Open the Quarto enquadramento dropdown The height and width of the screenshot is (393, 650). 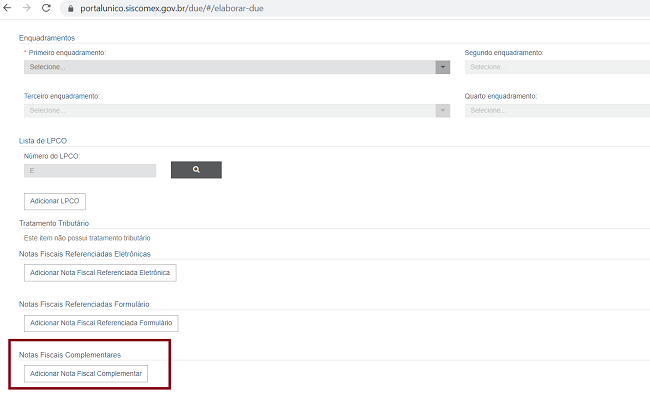[x=557, y=111]
